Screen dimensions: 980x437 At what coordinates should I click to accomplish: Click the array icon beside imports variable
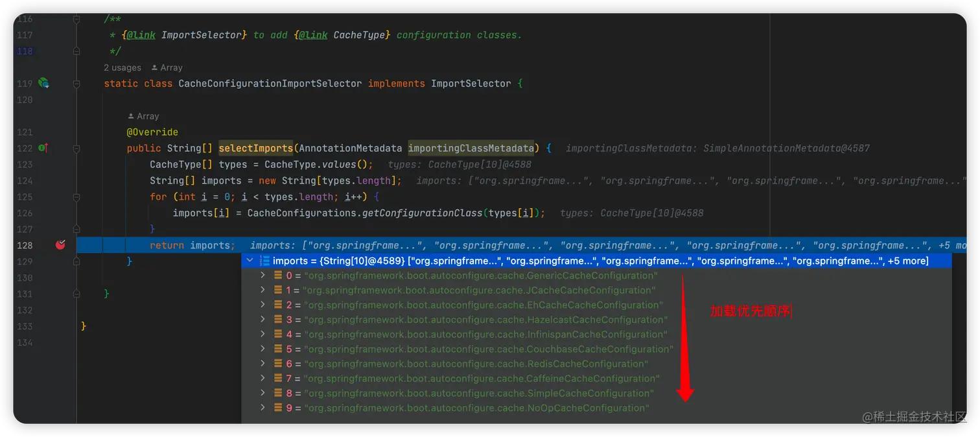pos(264,261)
